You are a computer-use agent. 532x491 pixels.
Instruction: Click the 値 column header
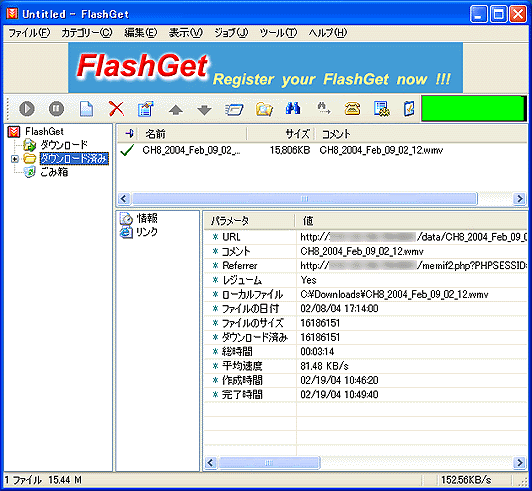point(411,221)
